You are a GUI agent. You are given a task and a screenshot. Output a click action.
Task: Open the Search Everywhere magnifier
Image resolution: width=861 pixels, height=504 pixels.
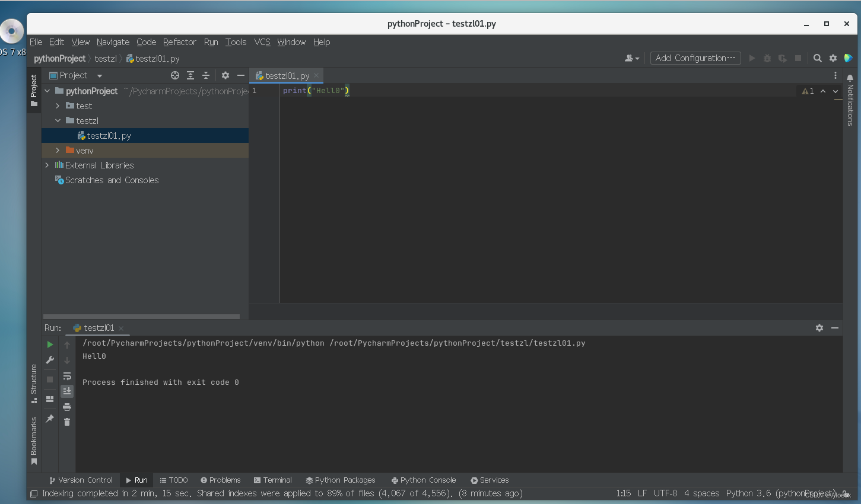point(818,58)
